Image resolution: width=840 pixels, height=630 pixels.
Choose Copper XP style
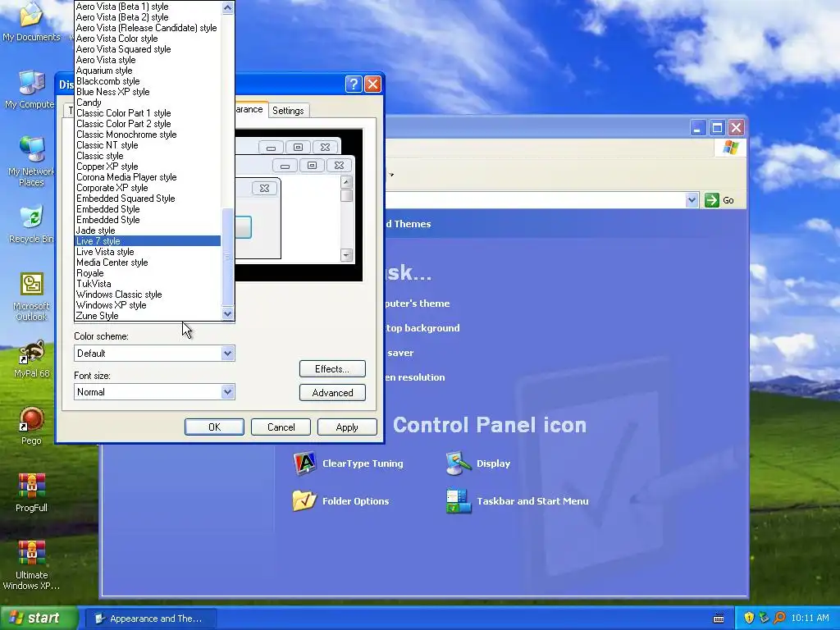point(148,167)
